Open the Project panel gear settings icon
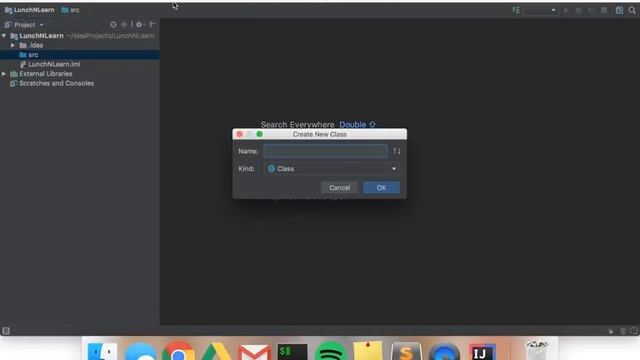 139,24
